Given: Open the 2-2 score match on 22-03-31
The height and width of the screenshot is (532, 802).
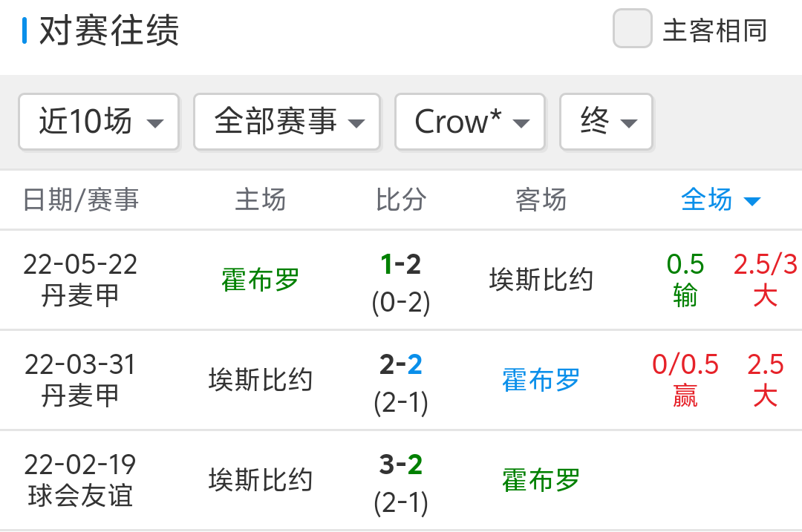Looking at the screenshot, I should click(x=401, y=365).
